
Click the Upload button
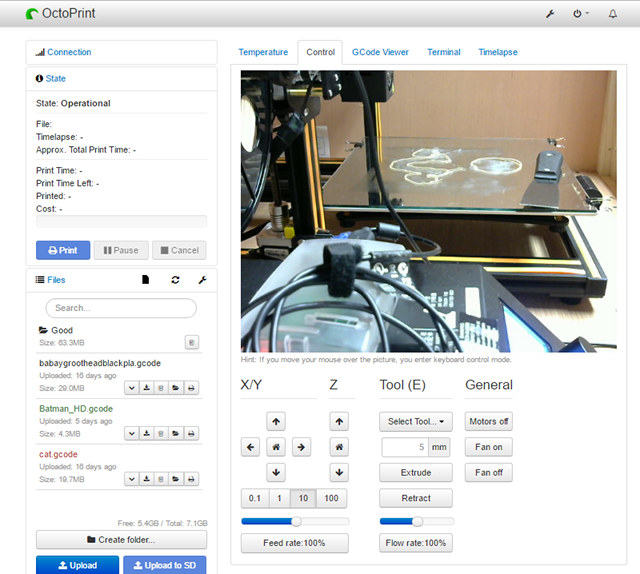78,565
